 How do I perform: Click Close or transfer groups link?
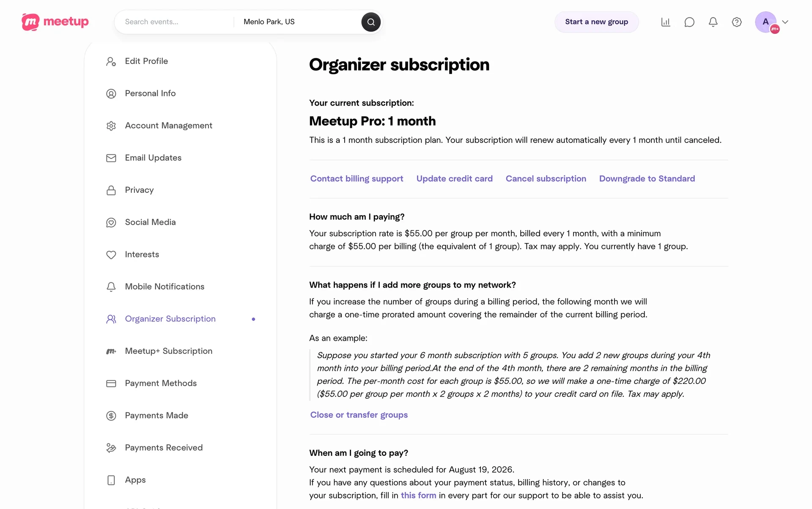(359, 415)
